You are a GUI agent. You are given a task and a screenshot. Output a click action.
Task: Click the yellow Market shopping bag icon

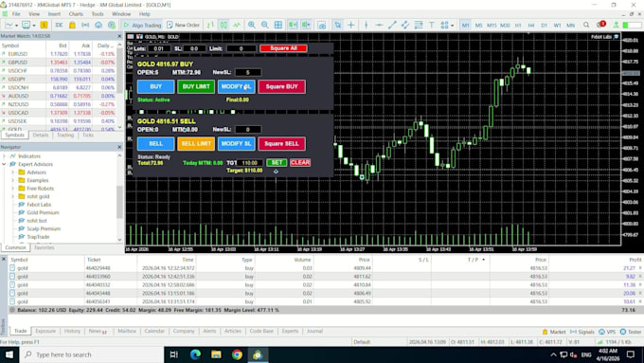(x=72, y=25)
